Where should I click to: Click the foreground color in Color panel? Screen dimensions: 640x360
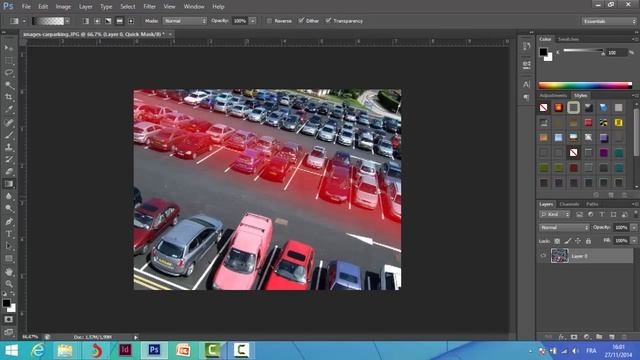(543, 52)
